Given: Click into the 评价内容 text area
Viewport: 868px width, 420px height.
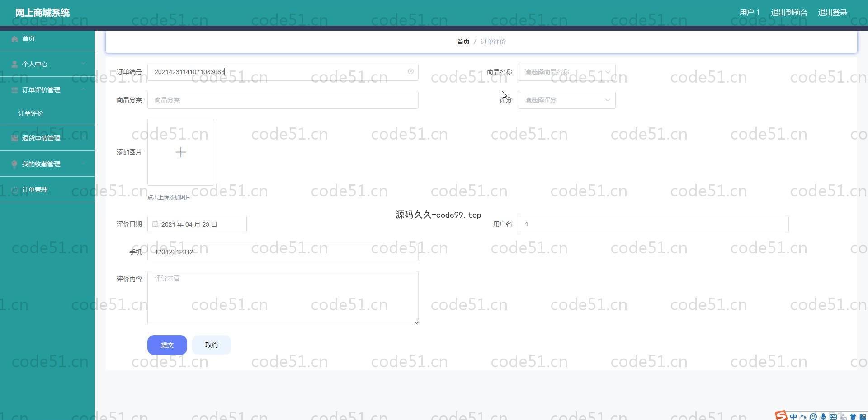Looking at the screenshot, I should click(x=283, y=298).
